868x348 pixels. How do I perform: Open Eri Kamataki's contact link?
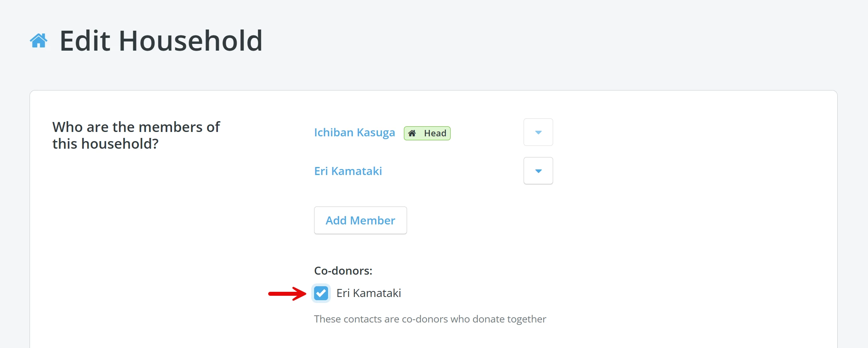tap(348, 171)
